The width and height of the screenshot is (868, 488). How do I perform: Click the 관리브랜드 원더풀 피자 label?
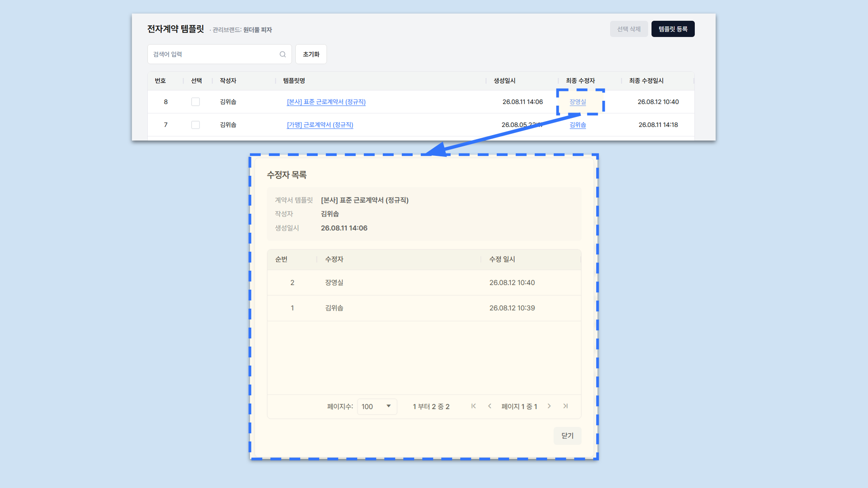point(242,30)
